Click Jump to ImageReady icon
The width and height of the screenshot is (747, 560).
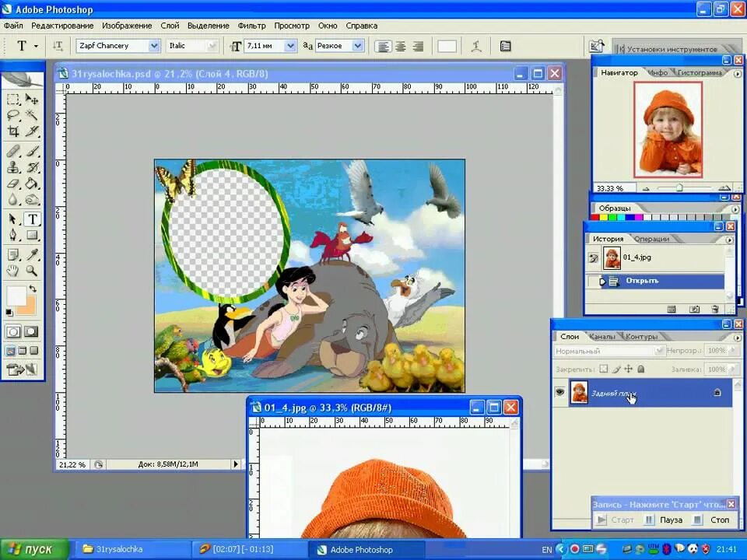tap(22, 369)
